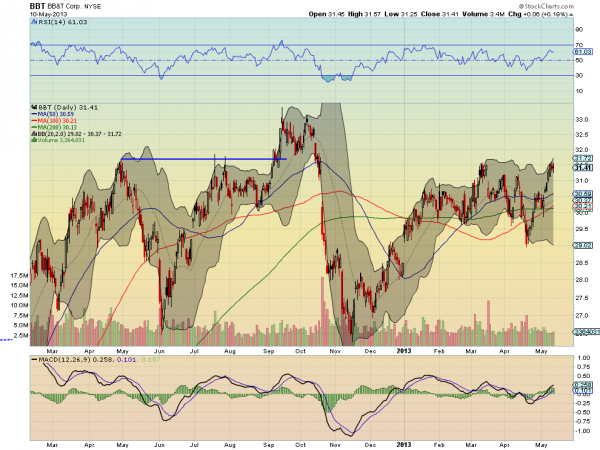Click the 'Open 31.45' header value

[x=326, y=14]
